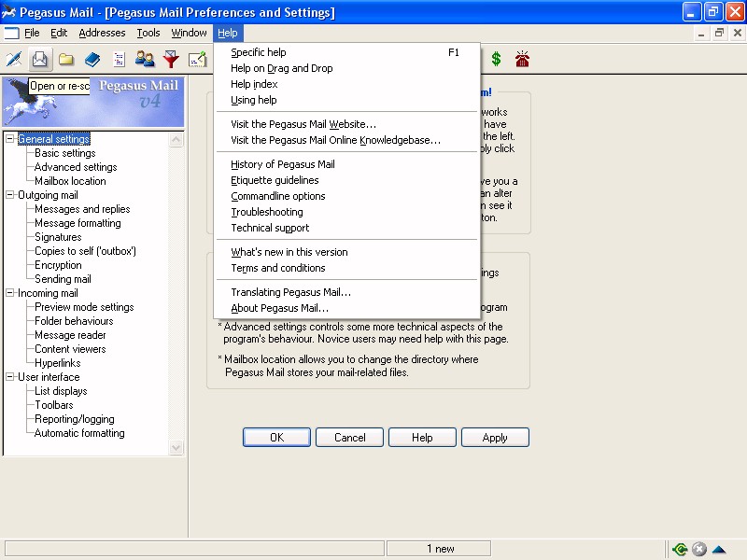
Task: Select Copies to self ('outbox') item
Action: (x=85, y=251)
